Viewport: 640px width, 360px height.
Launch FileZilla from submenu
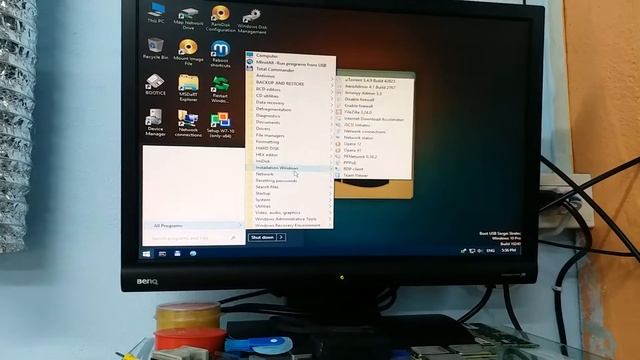373,112
